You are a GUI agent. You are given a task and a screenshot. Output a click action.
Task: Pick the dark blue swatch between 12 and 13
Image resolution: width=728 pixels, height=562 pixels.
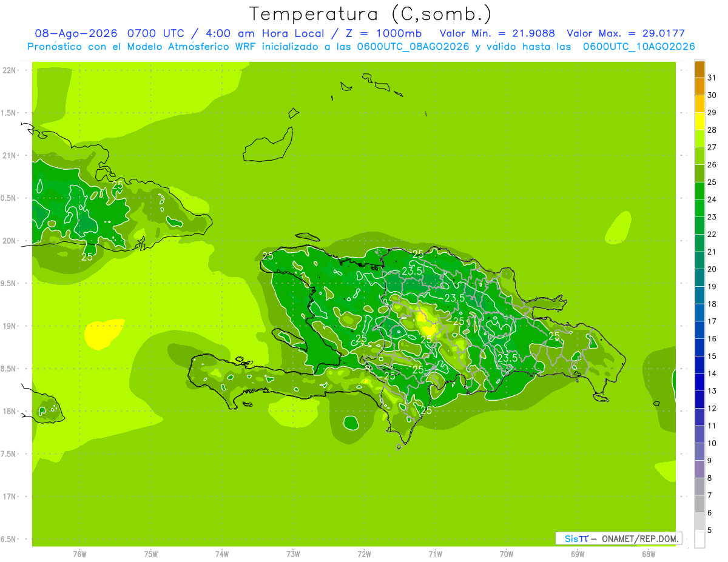699,400
